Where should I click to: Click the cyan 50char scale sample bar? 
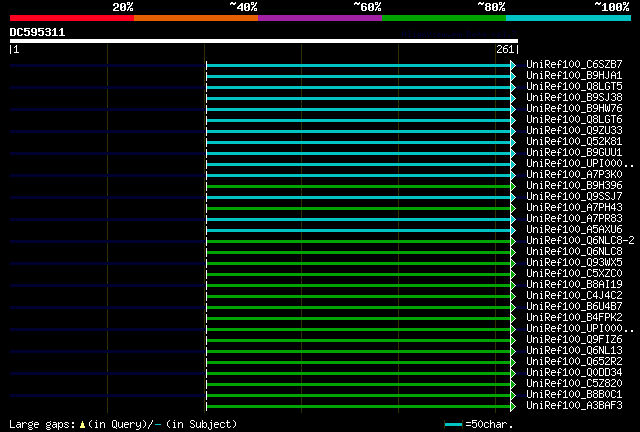[453, 424]
